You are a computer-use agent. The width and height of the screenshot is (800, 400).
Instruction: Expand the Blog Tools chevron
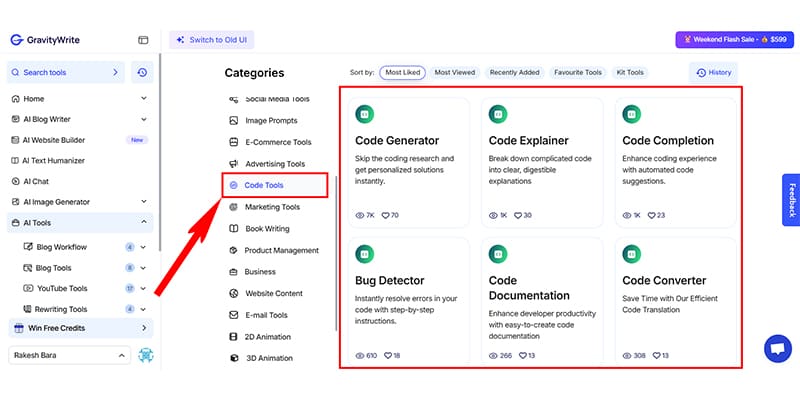point(143,268)
